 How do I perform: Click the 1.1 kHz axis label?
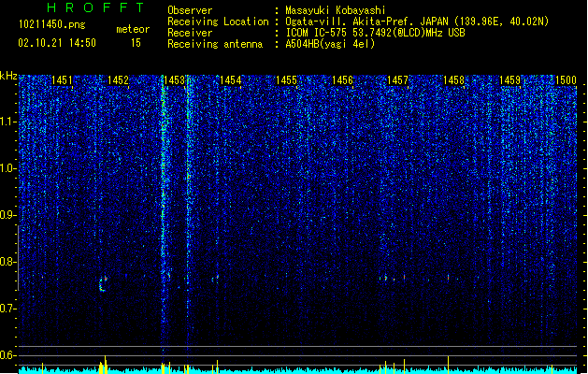pyautogui.click(x=7, y=122)
